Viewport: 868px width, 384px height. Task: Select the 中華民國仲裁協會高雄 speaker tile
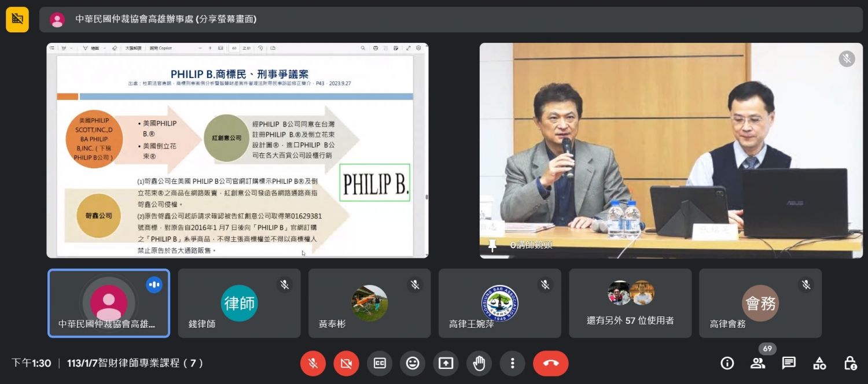pos(109,303)
